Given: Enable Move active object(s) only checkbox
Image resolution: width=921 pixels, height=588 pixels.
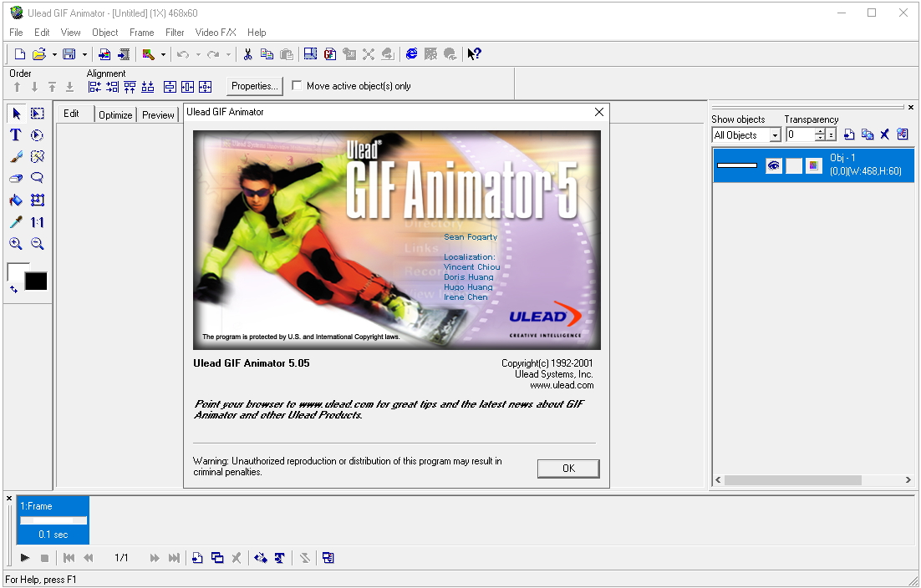Looking at the screenshot, I should click(x=298, y=86).
